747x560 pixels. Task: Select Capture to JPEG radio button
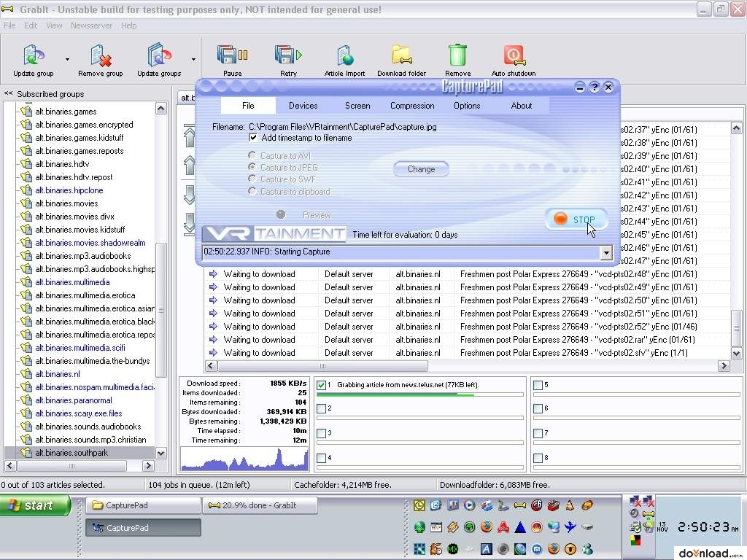click(252, 167)
